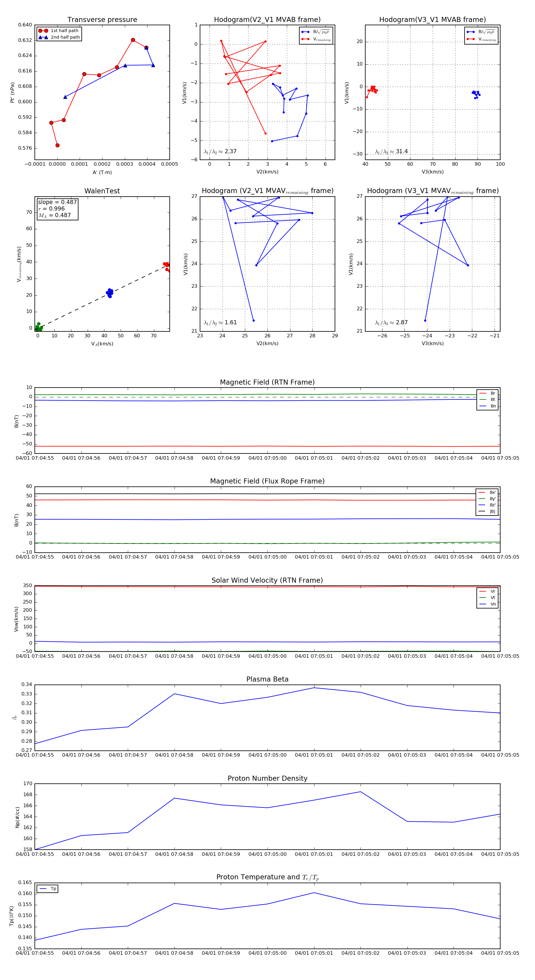Click the MVAV remaining V2_V1 hodogram title
The height and width of the screenshot is (980, 535).
point(267,191)
